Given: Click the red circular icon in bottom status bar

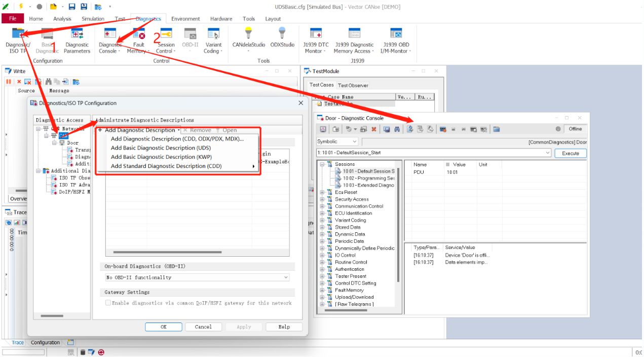Looking at the screenshot, I should pyautogui.click(x=101, y=352).
